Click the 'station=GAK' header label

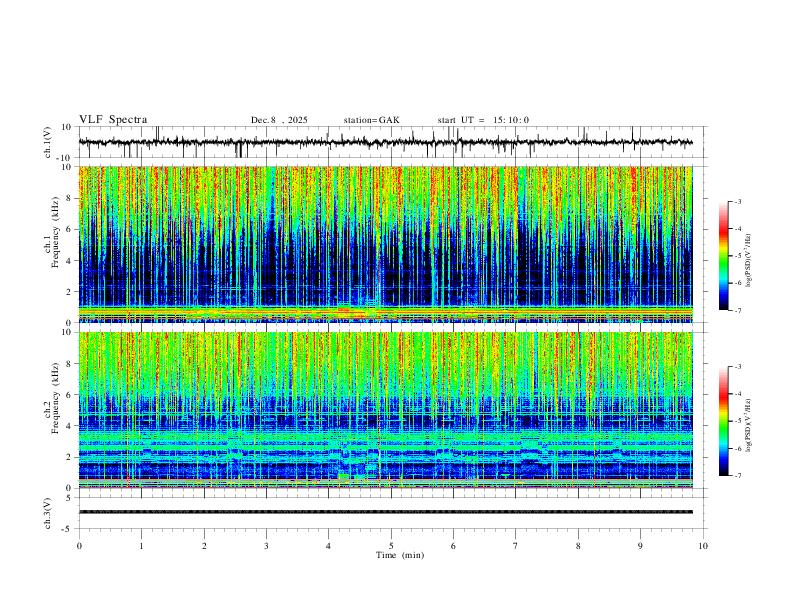[371, 120]
